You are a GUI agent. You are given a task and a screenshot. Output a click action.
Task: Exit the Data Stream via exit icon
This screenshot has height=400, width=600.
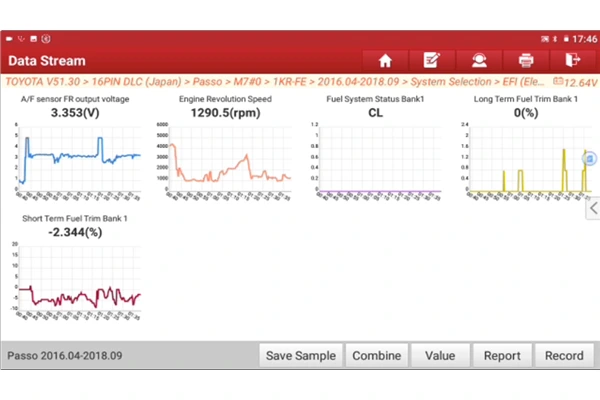(572, 60)
